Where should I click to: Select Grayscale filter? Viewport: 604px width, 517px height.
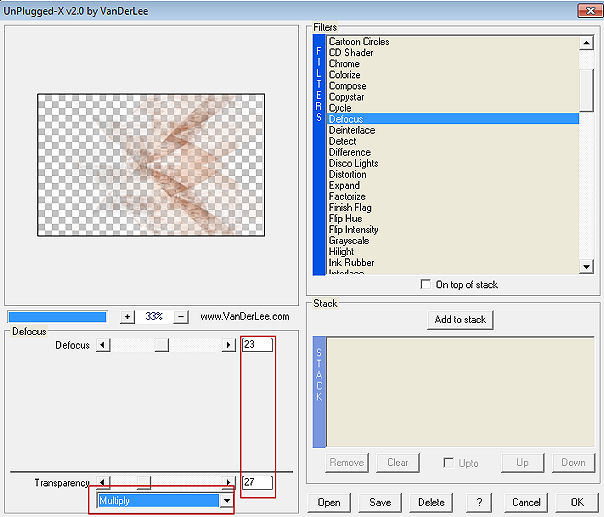point(453,241)
